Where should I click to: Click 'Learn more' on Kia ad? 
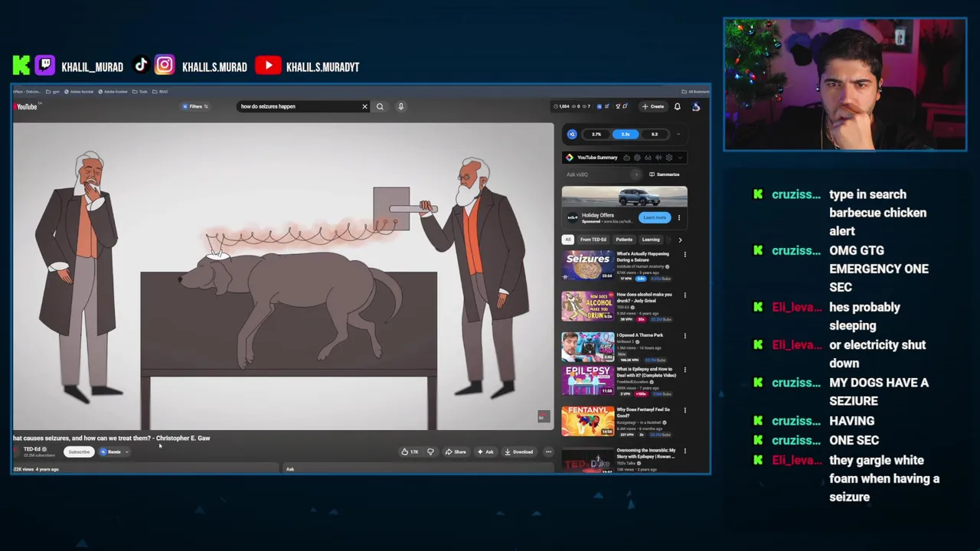(x=655, y=217)
